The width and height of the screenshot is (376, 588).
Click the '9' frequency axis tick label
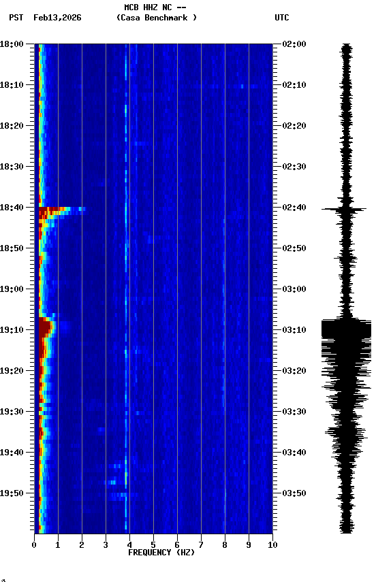click(249, 545)
